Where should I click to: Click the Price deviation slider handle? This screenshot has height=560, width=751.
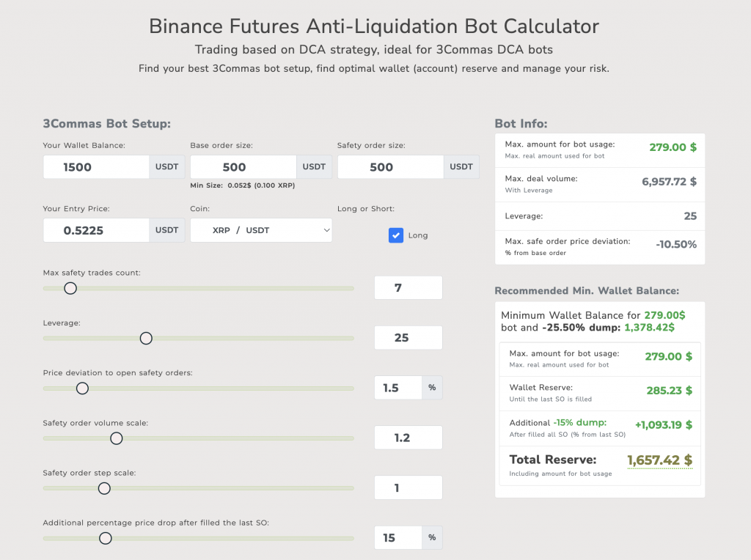(82, 388)
